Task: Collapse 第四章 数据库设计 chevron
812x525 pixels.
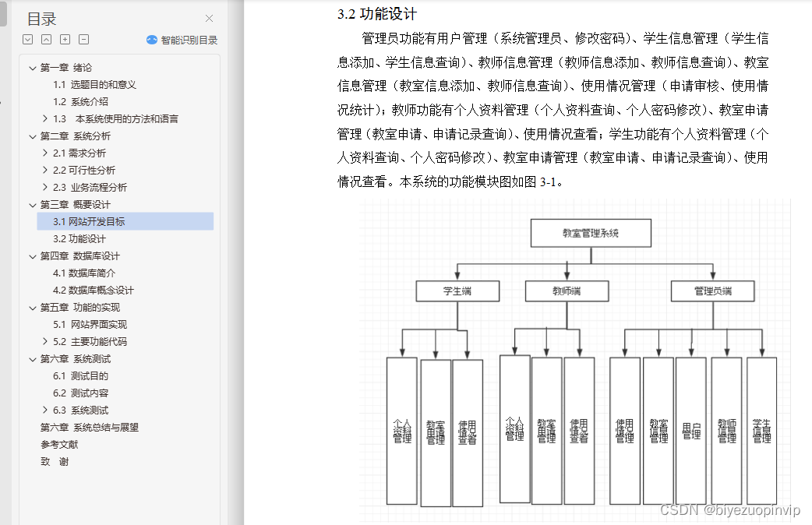Action: pyautogui.click(x=33, y=256)
